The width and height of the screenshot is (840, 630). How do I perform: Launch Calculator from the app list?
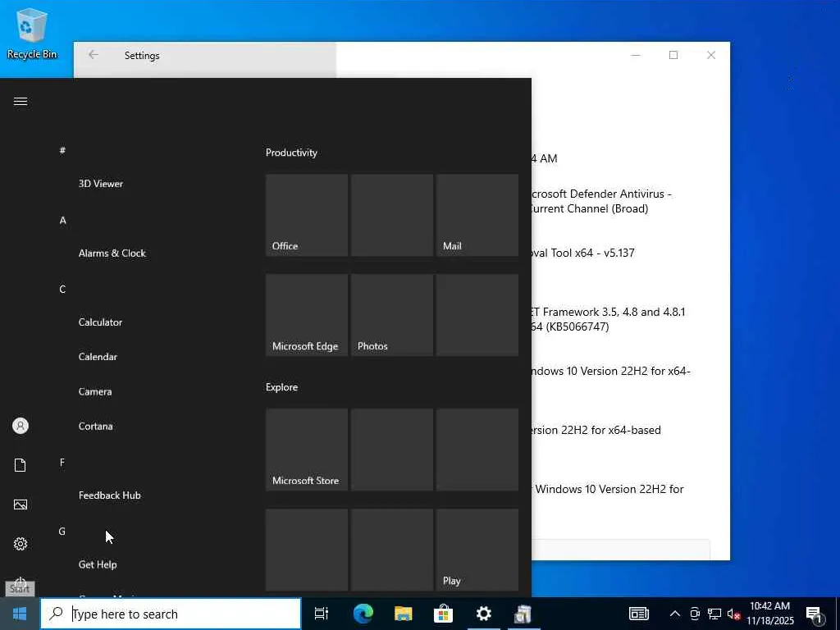100,322
